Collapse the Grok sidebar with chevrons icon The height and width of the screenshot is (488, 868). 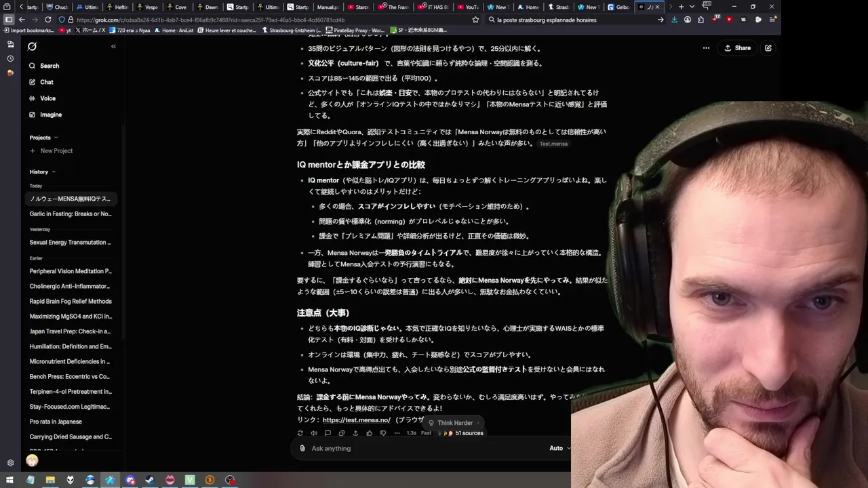click(x=113, y=47)
